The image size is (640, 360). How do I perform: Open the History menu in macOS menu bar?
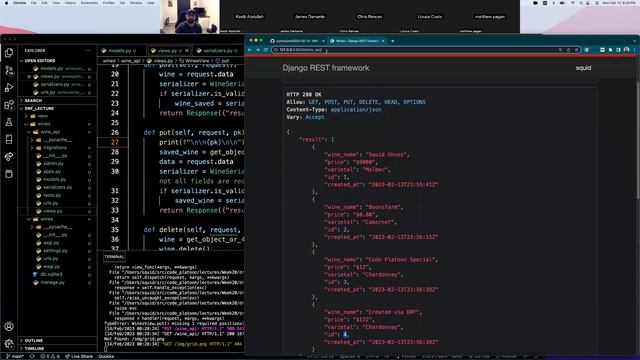tap(70, 3)
